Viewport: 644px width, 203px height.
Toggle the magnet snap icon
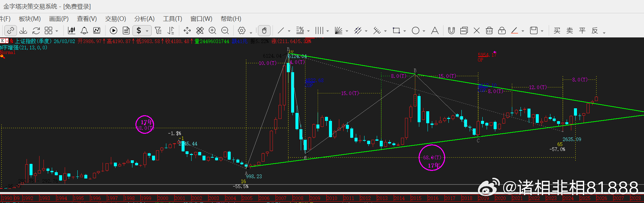(451, 30)
